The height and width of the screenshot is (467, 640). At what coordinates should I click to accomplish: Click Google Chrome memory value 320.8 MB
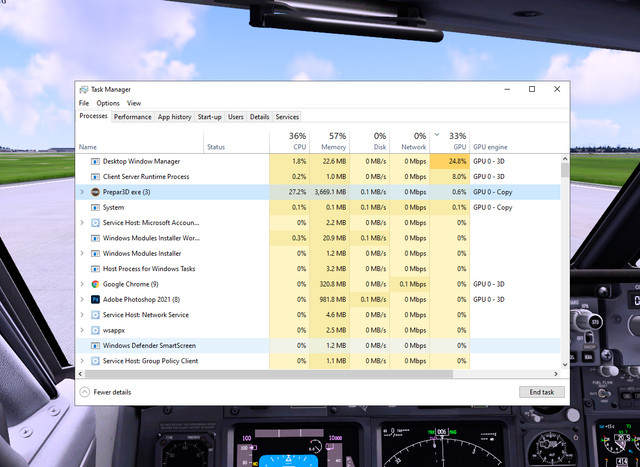coord(333,284)
